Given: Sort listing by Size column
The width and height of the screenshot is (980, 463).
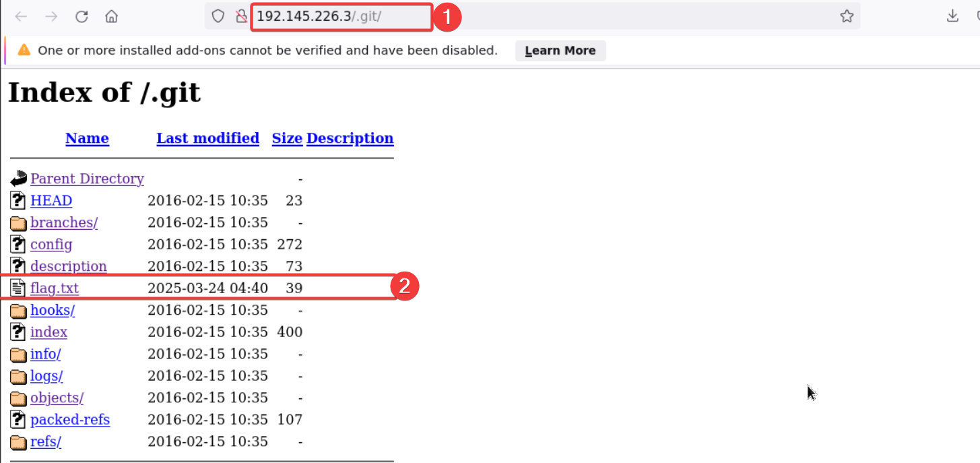Looking at the screenshot, I should coord(287,138).
